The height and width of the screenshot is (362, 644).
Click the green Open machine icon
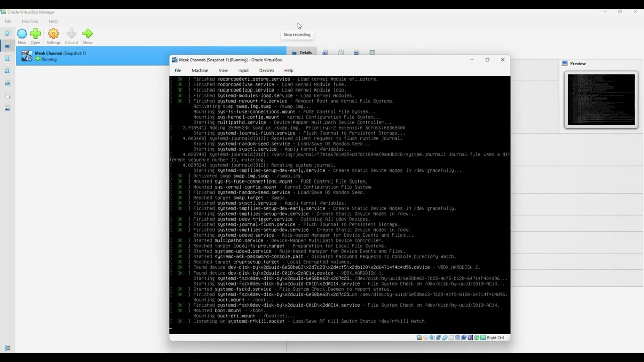pos(35,34)
